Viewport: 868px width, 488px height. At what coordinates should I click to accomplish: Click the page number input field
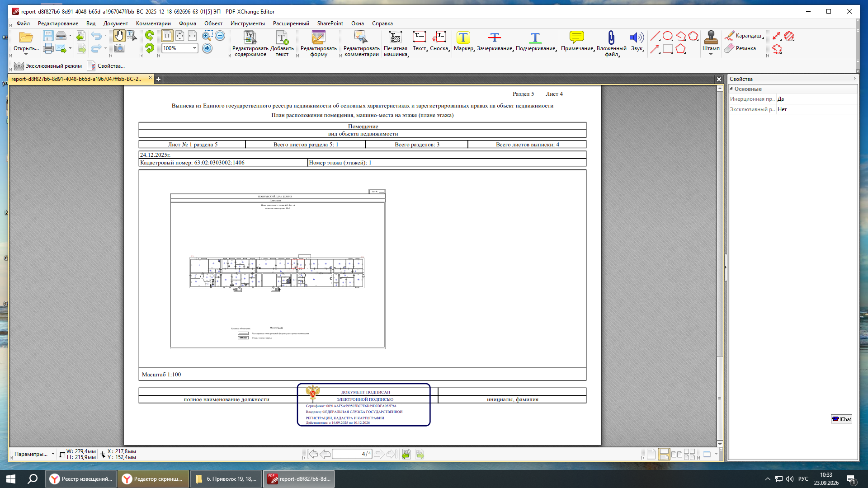tap(352, 454)
